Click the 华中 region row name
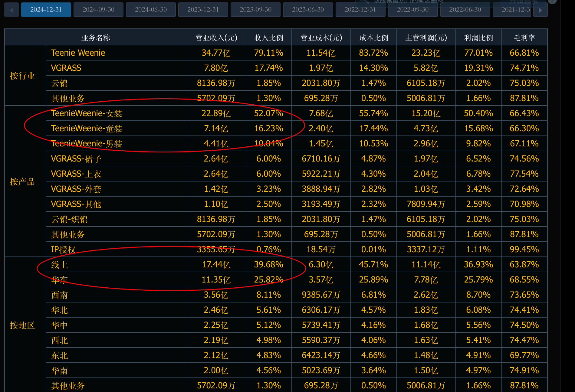 59,325
